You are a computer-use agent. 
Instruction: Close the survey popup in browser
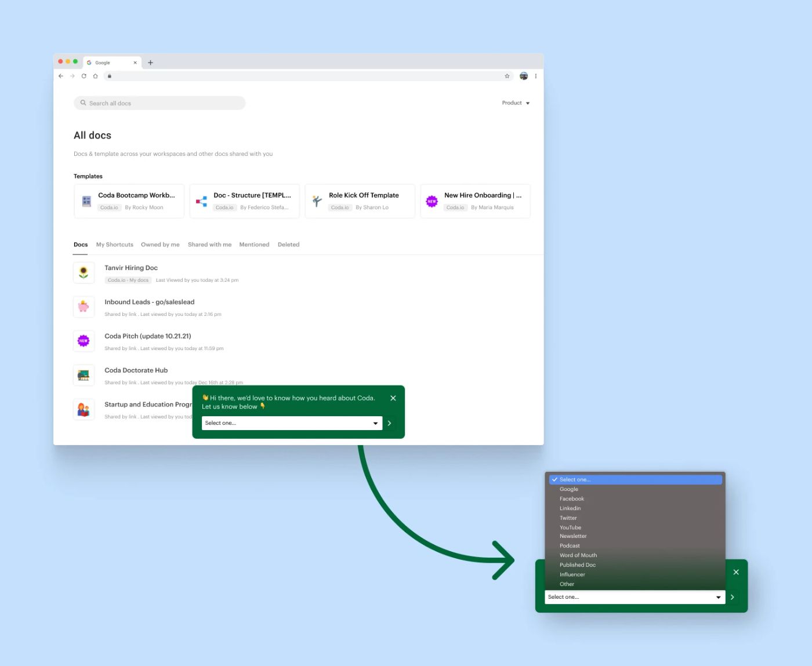coord(393,398)
